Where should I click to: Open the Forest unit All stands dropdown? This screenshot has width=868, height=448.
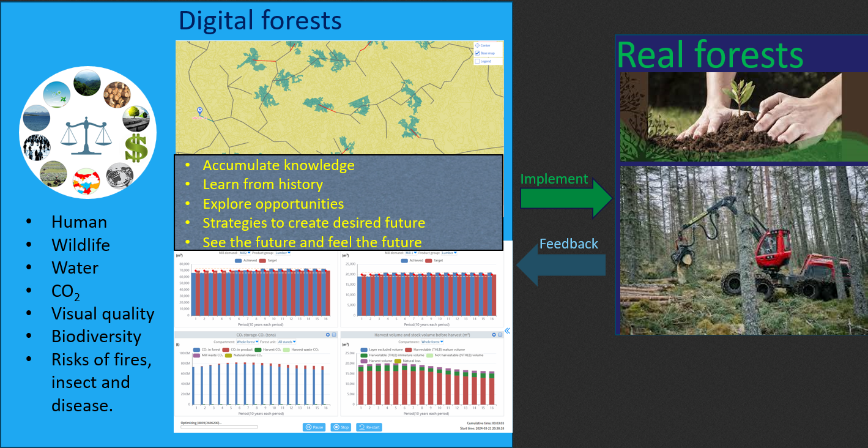286,342
